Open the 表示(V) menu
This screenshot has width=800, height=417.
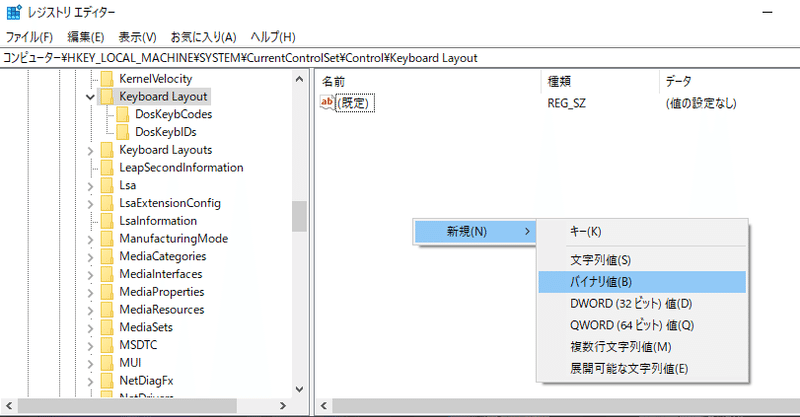(x=137, y=37)
